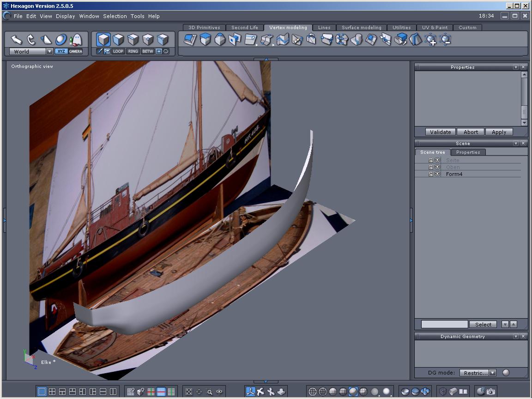The height and width of the screenshot is (399, 532).
Task: Click the camera snapshot icon at bottom
Action: pos(490,392)
